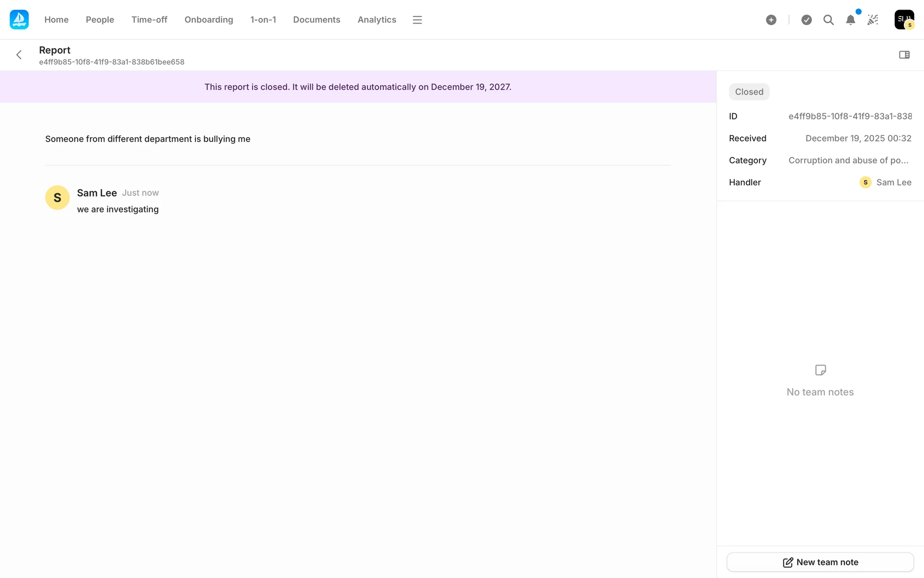Click the truncated Category value
Viewport: 924px width, 578px height.
tap(848, 160)
